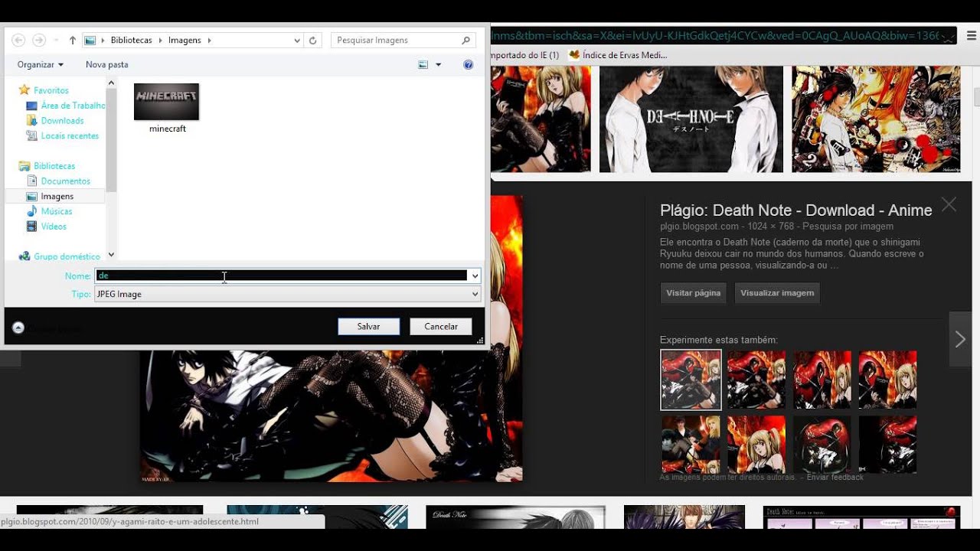Click the Favoritos star icon
The image size is (980, 551).
[24, 90]
